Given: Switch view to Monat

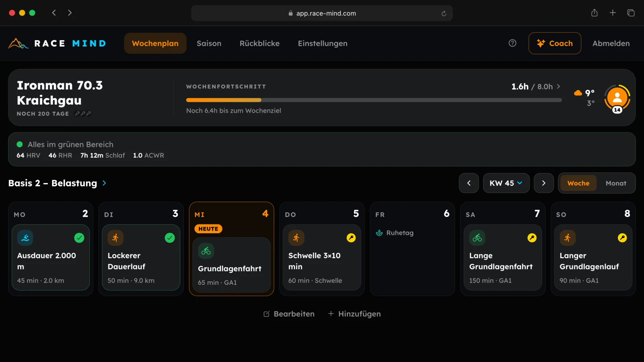Looking at the screenshot, I should (x=616, y=183).
